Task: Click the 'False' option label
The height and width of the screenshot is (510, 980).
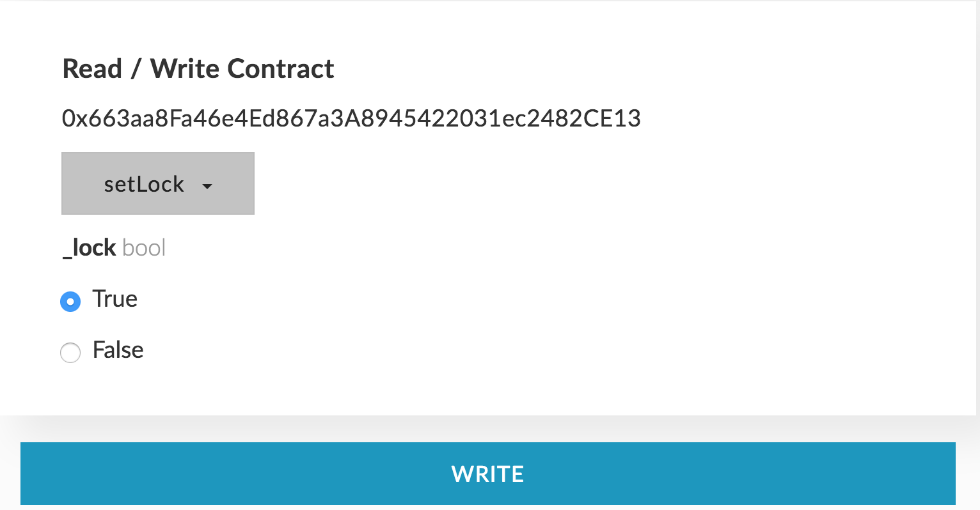Action: (x=118, y=350)
